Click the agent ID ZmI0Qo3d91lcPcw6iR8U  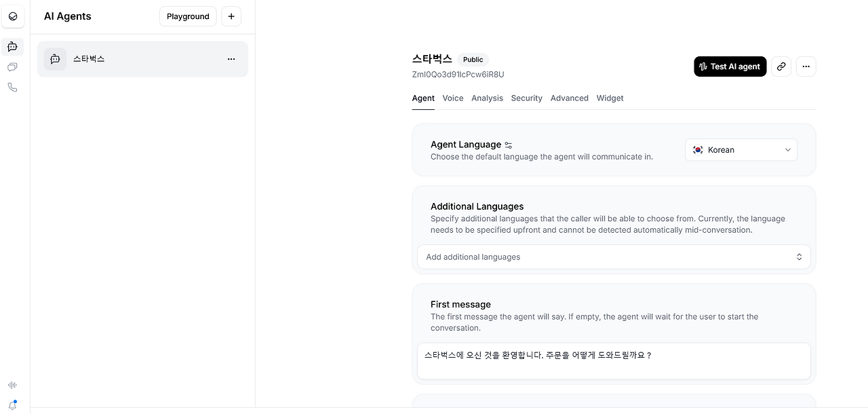[458, 75]
